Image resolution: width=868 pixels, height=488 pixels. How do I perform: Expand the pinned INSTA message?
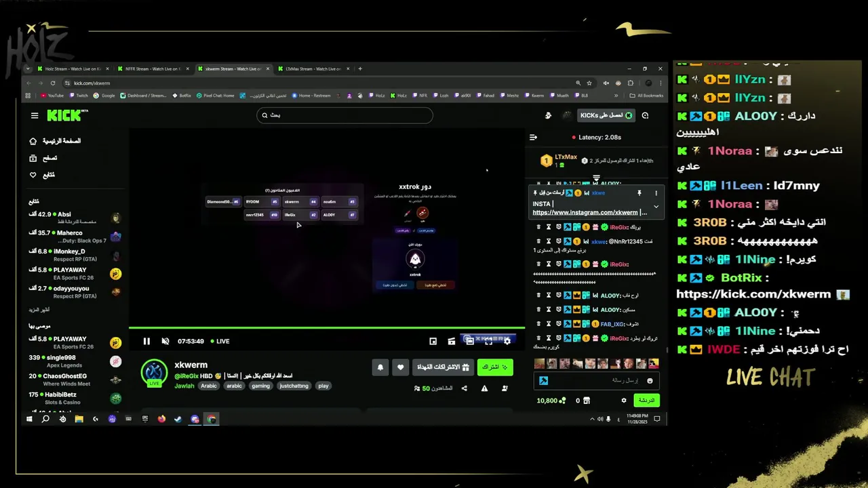656,207
